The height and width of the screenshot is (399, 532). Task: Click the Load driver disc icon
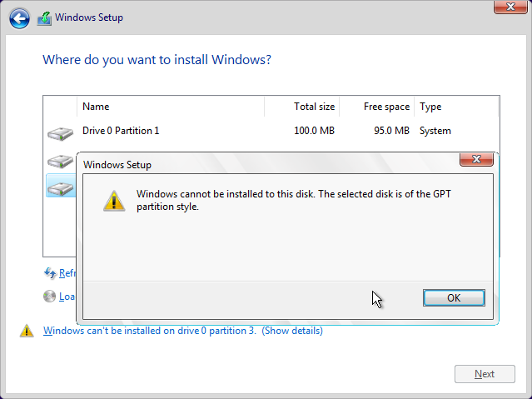click(49, 297)
